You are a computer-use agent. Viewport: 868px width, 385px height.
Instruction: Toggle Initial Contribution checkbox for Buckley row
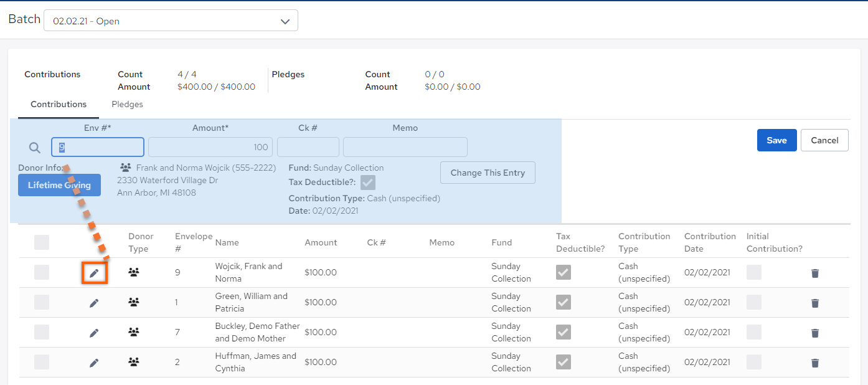pos(754,332)
